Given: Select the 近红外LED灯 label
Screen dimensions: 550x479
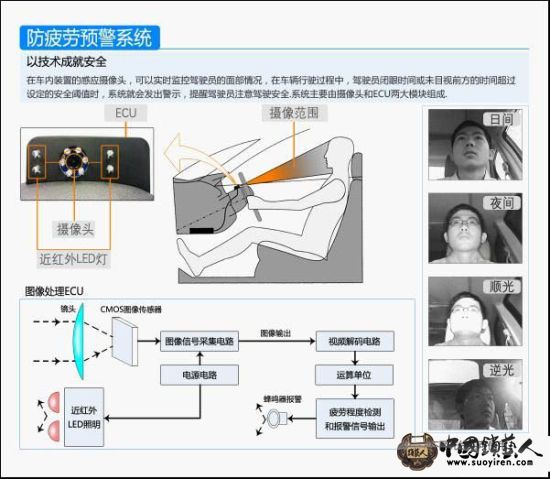Looking at the screenshot, I should pyautogui.click(x=73, y=259).
